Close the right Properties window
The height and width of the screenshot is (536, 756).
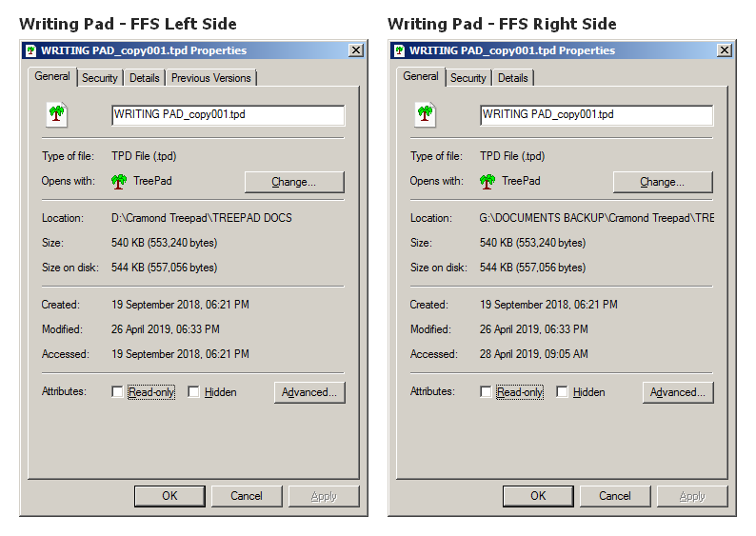click(724, 50)
